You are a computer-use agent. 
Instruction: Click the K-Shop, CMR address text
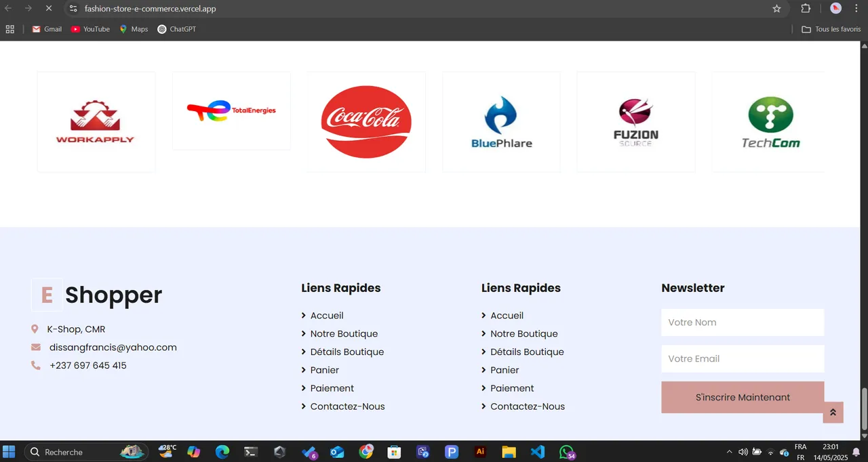[x=76, y=329]
